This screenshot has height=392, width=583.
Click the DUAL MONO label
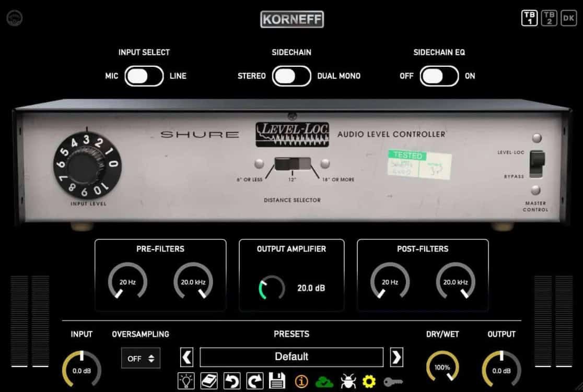tap(339, 76)
